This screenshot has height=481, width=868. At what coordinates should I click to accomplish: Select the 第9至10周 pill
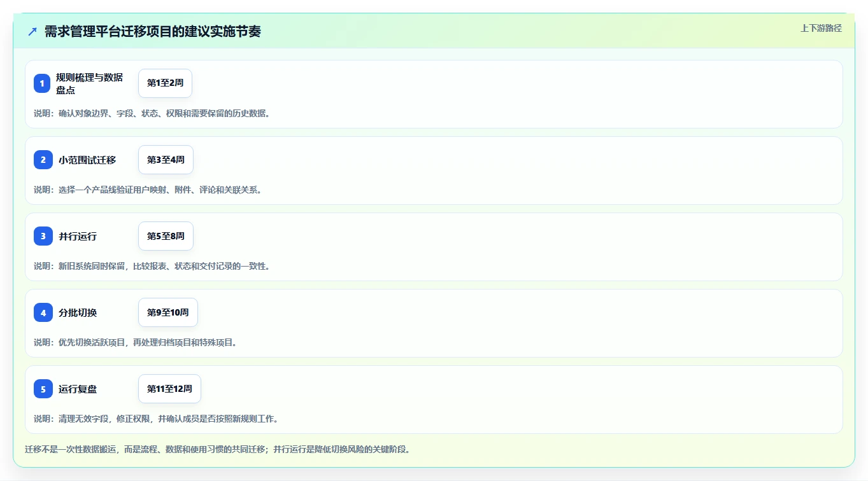(x=168, y=312)
